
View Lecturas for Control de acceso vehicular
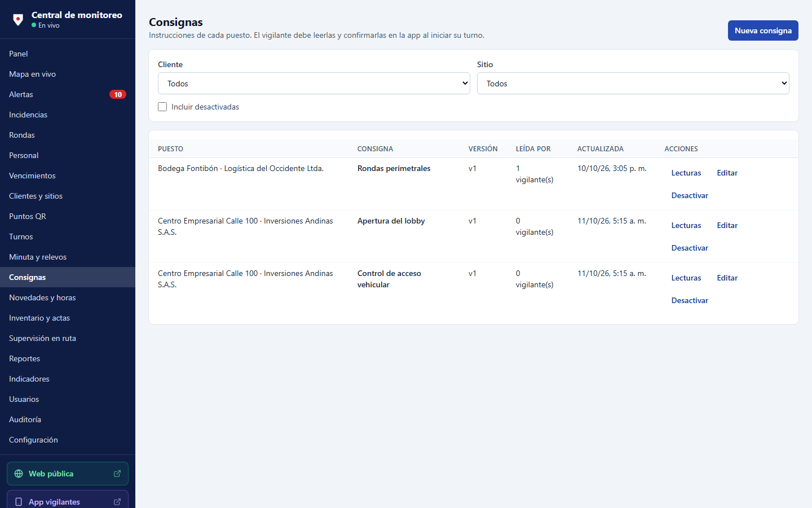686,278
